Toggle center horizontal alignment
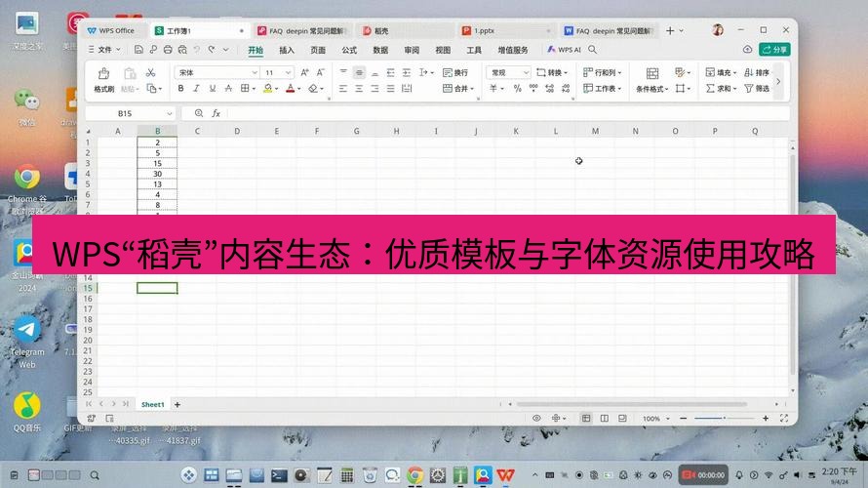Image resolution: width=868 pixels, height=488 pixels. coord(359,89)
